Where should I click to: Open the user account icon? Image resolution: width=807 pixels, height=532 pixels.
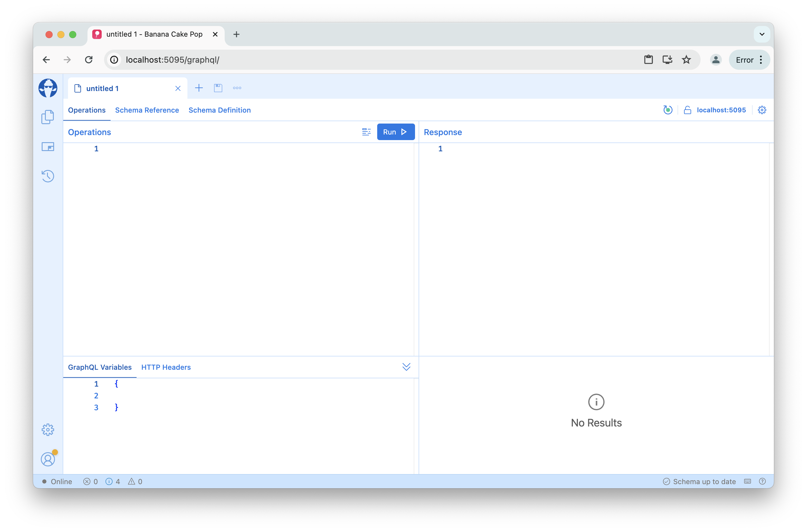(48, 459)
